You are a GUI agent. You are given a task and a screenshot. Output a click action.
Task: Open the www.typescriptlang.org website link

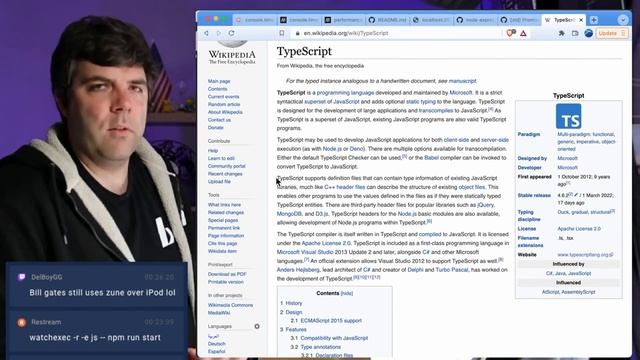[x=585, y=255]
